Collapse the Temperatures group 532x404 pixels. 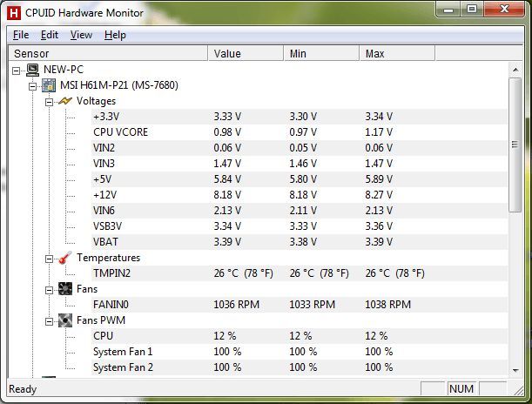(50, 259)
